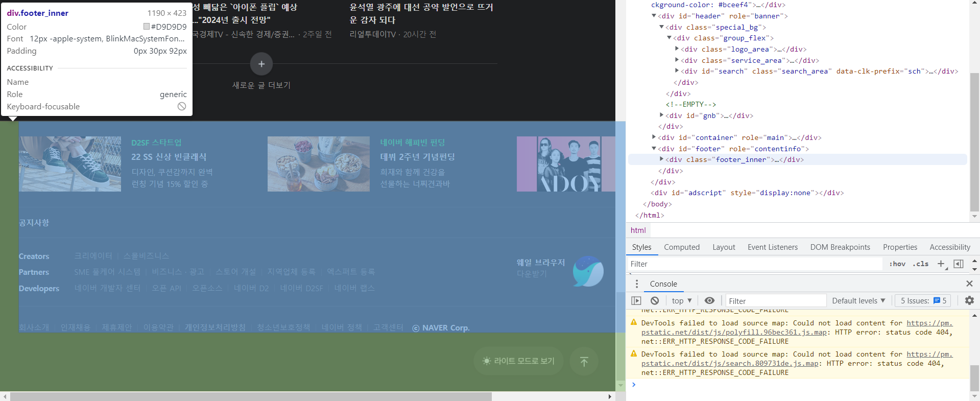Click second console warning triangle icon

click(634, 353)
